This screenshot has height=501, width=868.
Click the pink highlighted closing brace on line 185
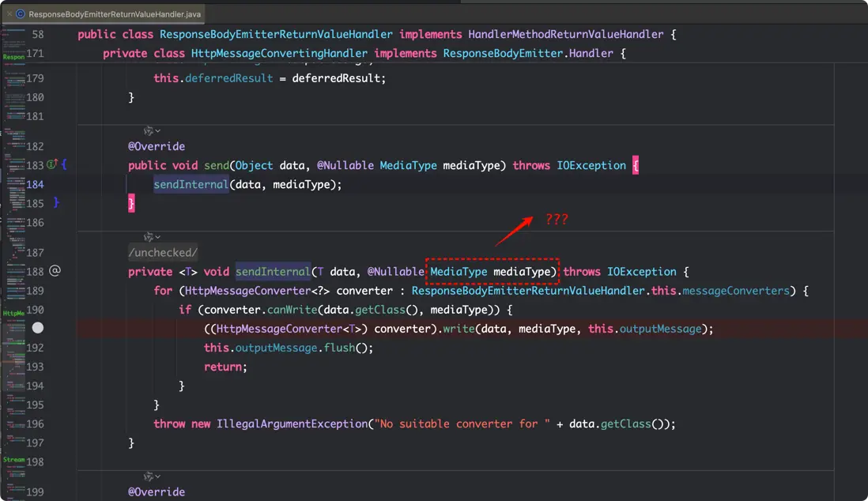click(131, 203)
